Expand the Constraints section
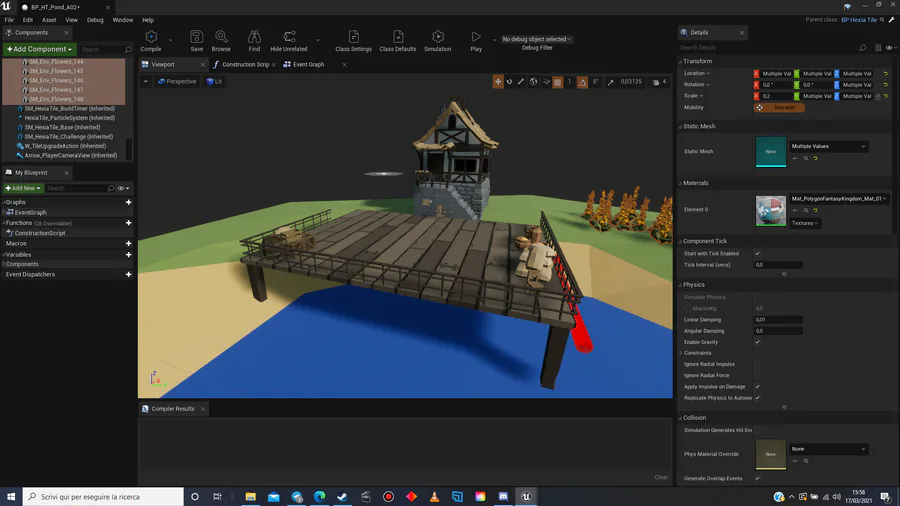Screen dimensions: 900x506 [681, 353]
